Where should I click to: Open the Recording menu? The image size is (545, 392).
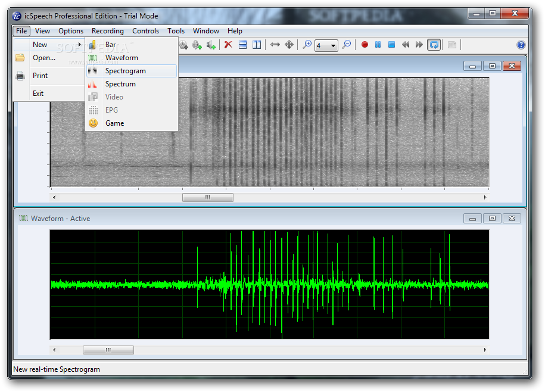[108, 31]
